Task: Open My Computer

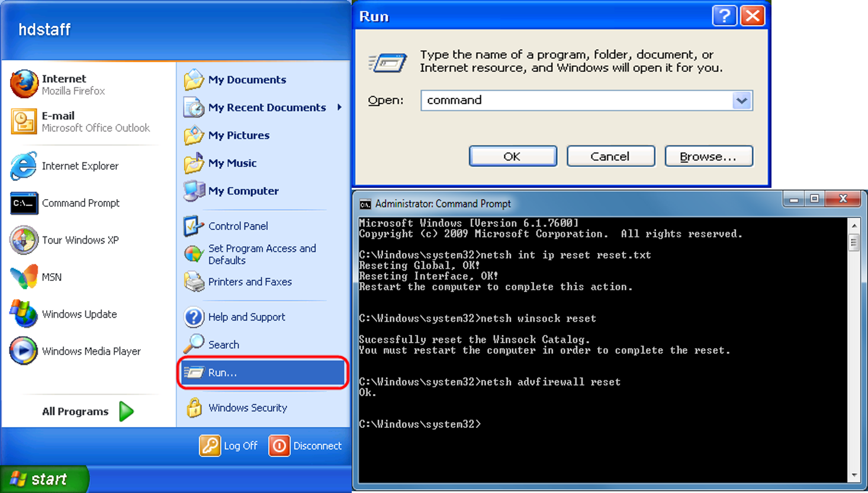Action: click(x=243, y=191)
